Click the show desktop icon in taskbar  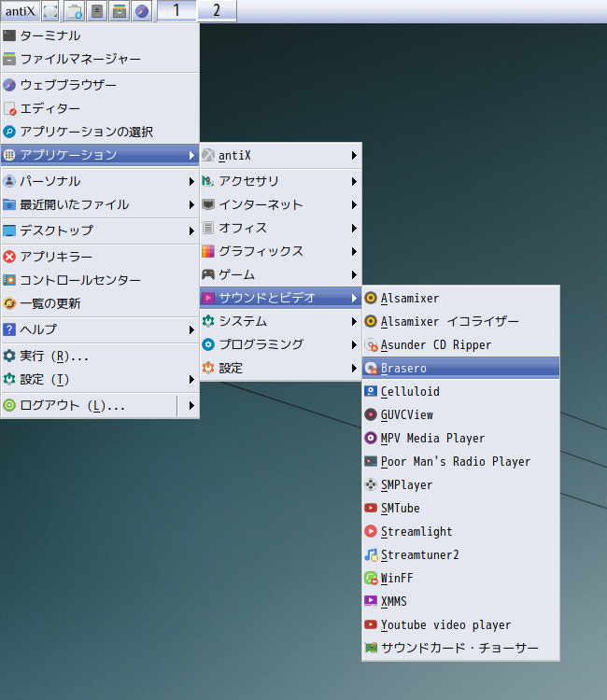pos(50,11)
